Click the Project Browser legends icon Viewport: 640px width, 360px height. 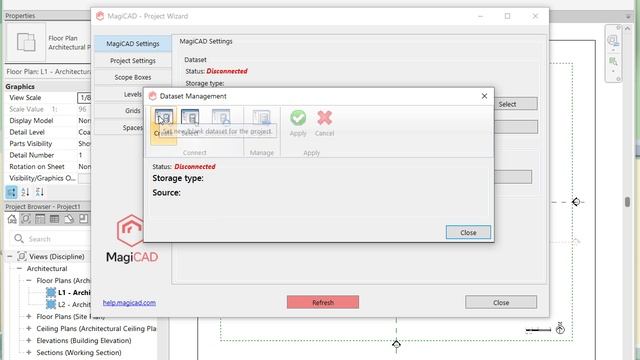point(40,219)
